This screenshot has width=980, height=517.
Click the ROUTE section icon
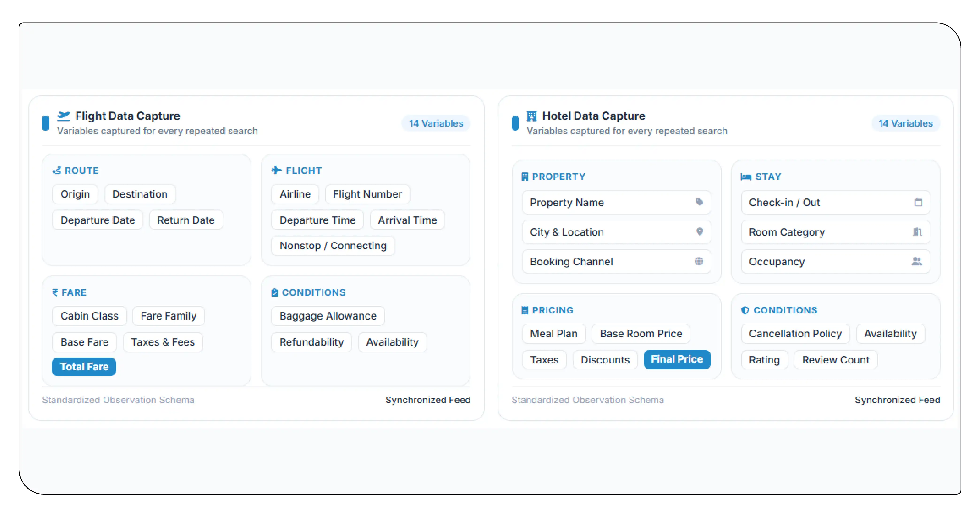[57, 170]
